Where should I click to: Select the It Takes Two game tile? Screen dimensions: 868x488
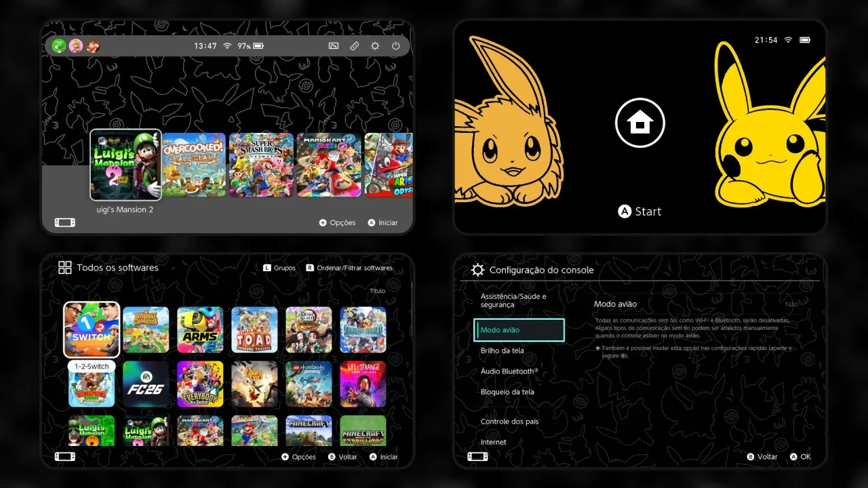pyautogui.click(x=254, y=384)
